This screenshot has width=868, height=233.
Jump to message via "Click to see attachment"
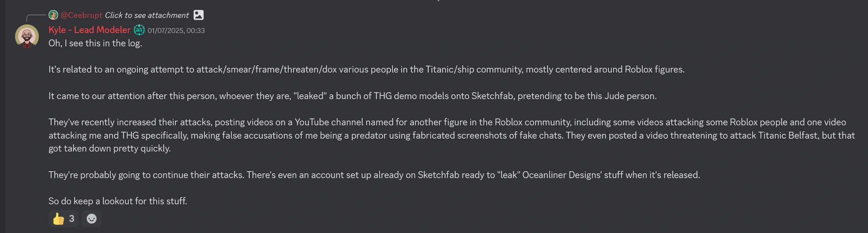[x=147, y=15]
